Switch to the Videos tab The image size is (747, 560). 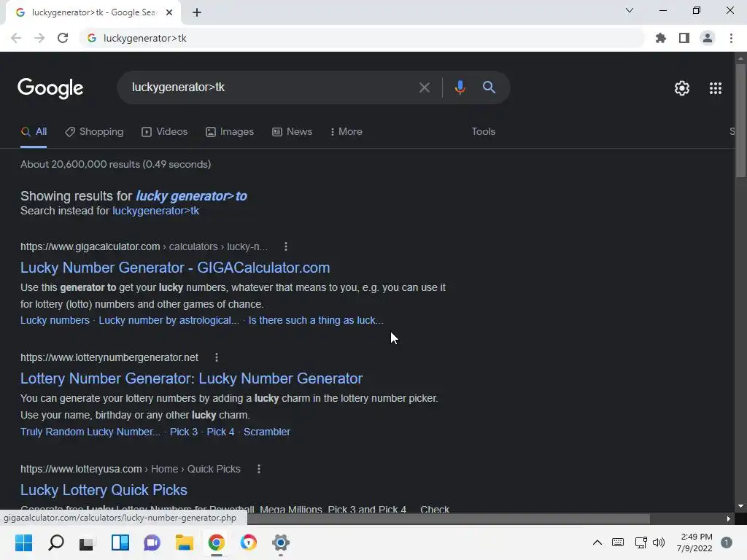pos(165,132)
